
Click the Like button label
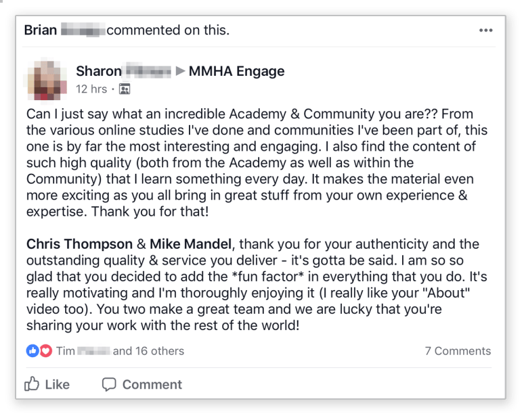pyautogui.click(x=58, y=384)
